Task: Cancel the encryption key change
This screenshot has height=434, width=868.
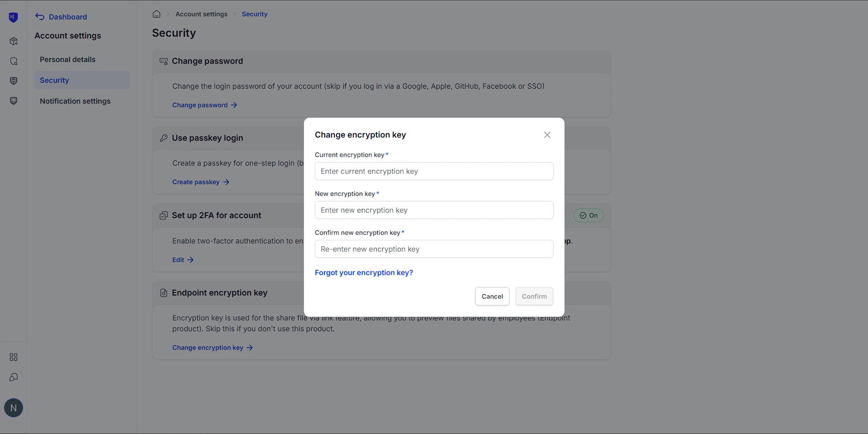Action: (492, 296)
